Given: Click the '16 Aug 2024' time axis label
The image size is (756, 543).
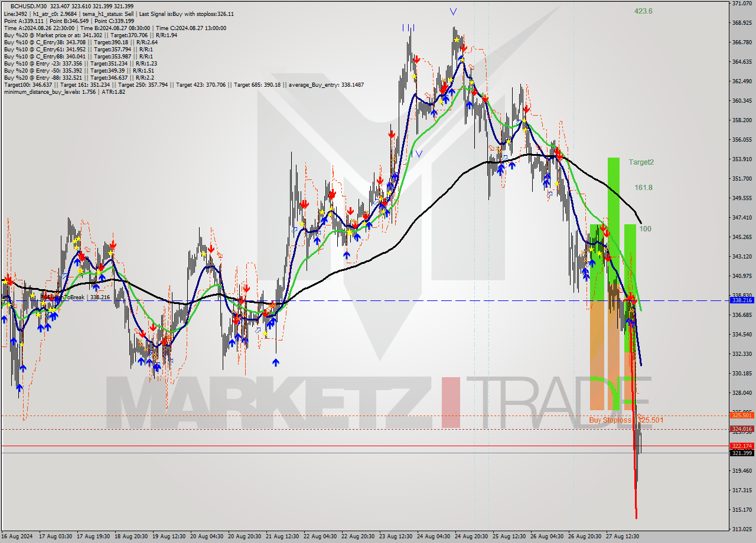Looking at the screenshot, I should coord(17,537).
